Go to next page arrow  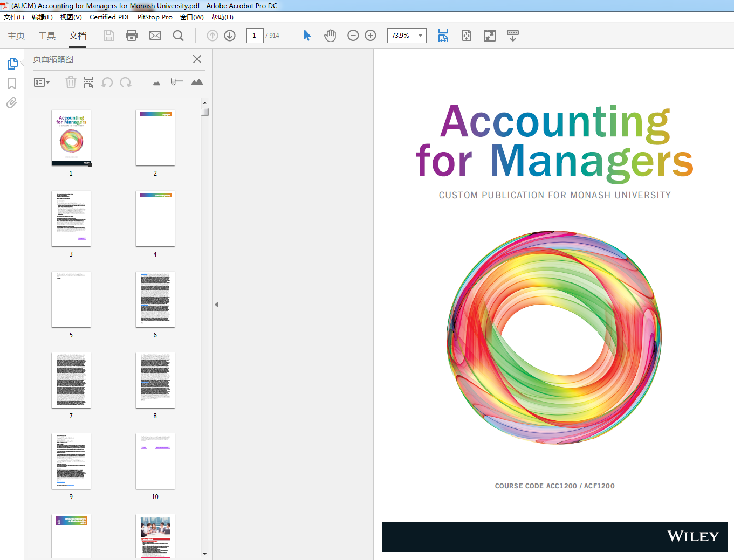pyautogui.click(x=230, y=36)
